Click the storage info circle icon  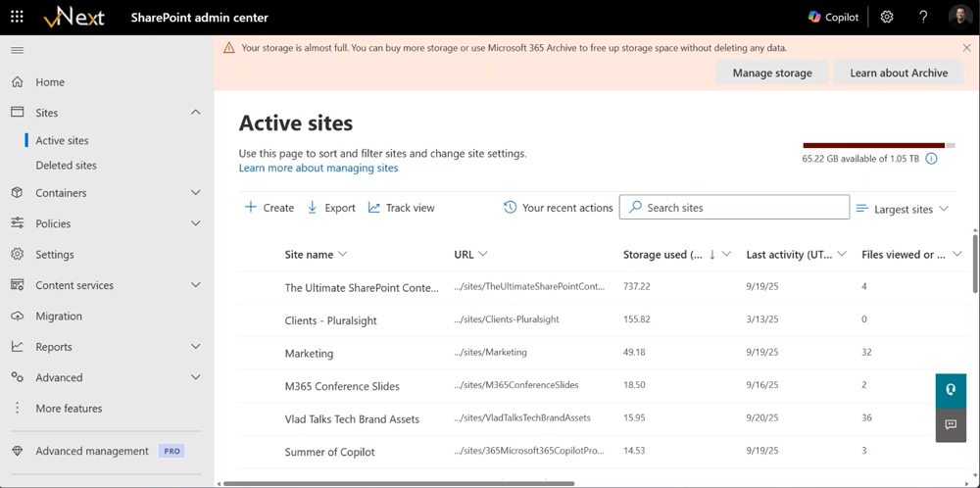click(x=931, y=159)
